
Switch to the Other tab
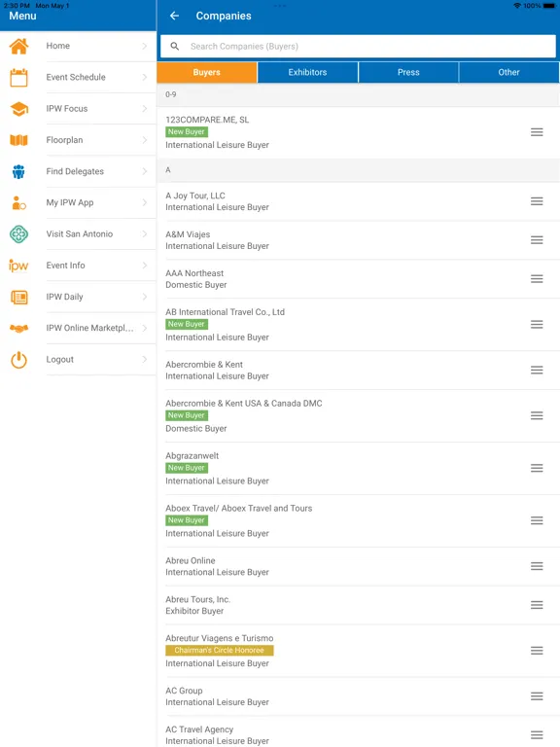[x=509, y=72]
